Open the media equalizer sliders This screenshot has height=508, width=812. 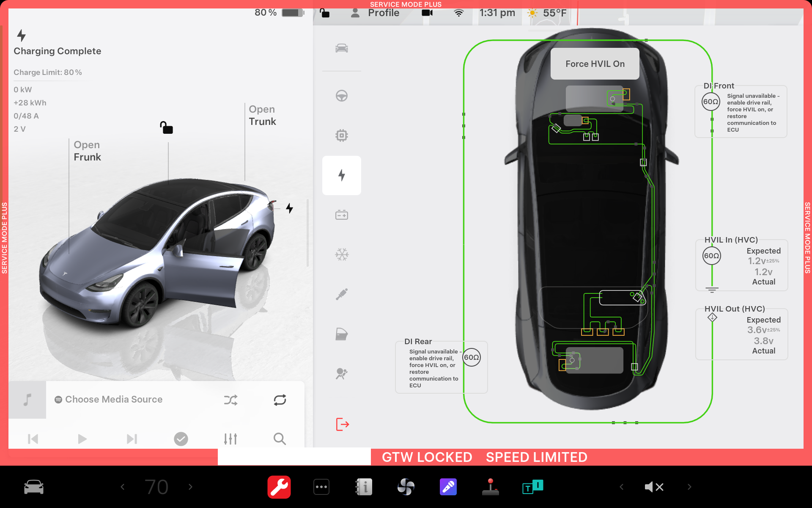(x=230, y=439)
